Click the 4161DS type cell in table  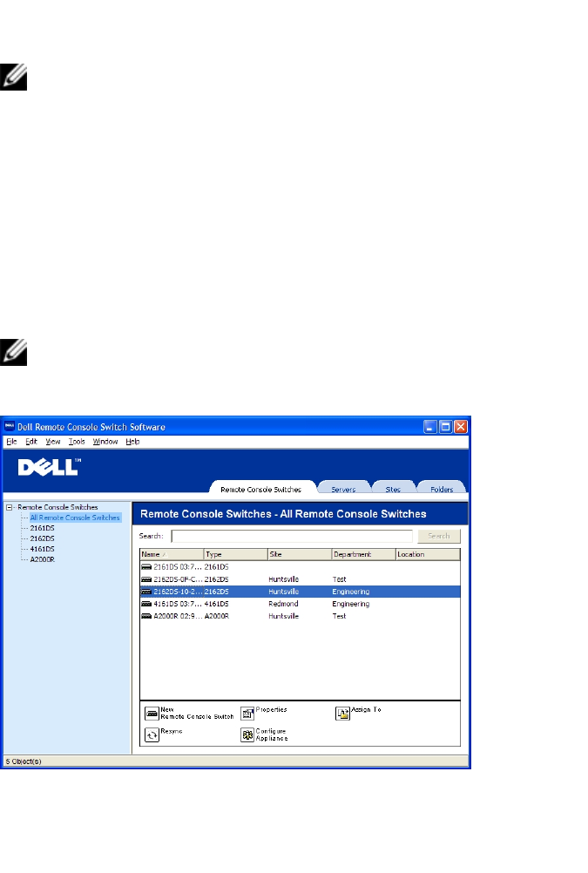pos(217,604)
